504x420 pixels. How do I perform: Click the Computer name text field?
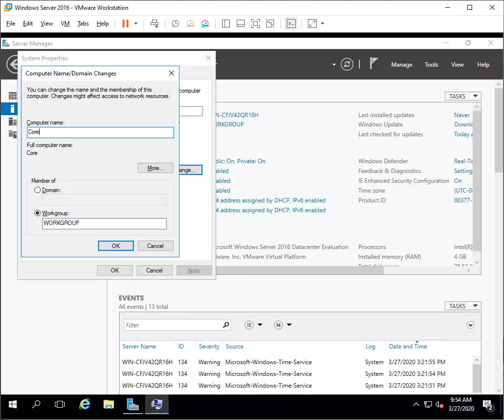point(101,132)
